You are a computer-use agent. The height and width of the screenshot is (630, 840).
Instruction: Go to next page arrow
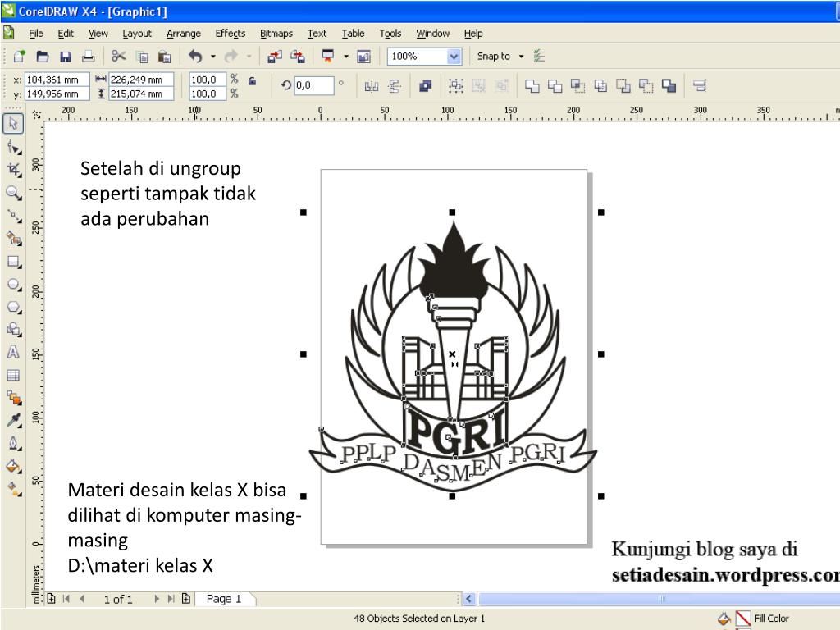(157, 599)
